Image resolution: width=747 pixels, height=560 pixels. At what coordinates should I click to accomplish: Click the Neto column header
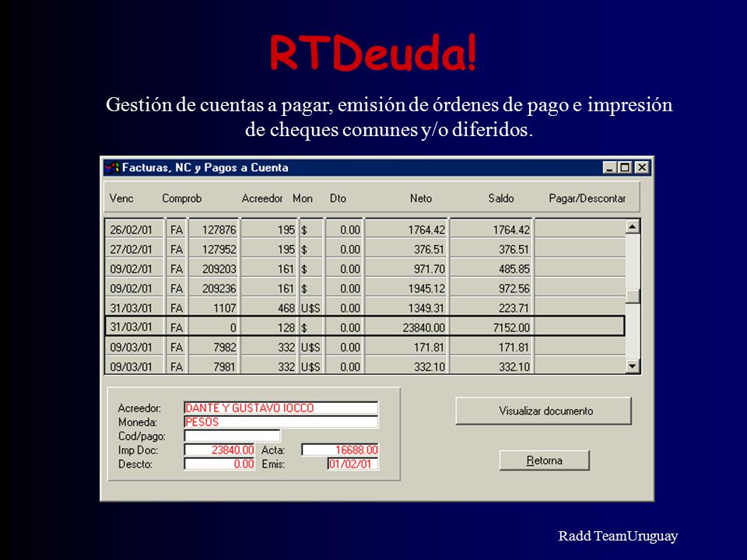(x=421, y=198)
